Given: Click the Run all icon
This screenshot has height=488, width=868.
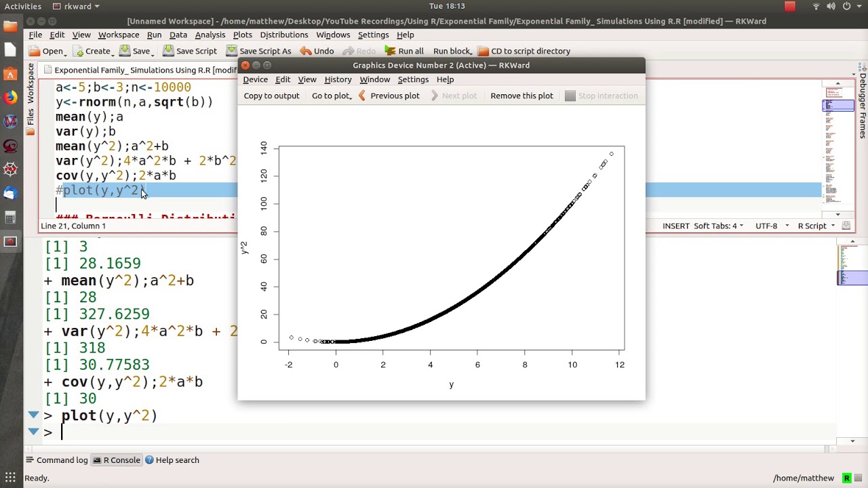Looking at the screenshot, I should pos(390,51).
